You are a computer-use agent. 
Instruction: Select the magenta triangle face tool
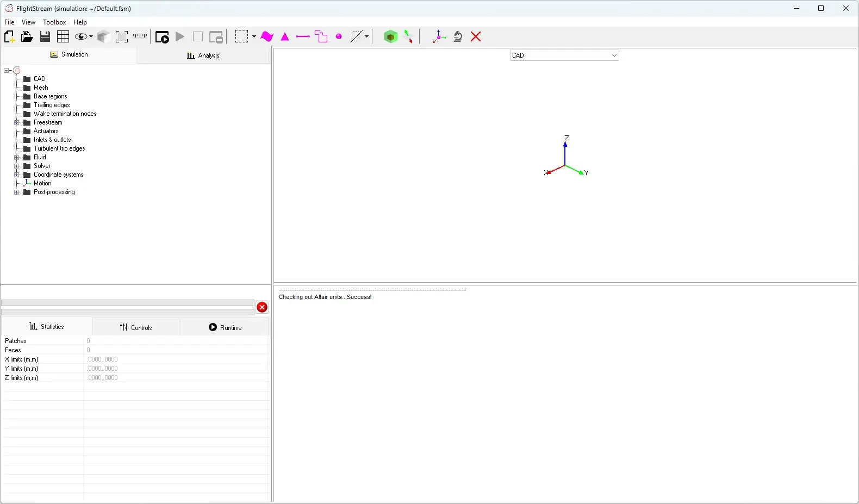tap(285, 36)
